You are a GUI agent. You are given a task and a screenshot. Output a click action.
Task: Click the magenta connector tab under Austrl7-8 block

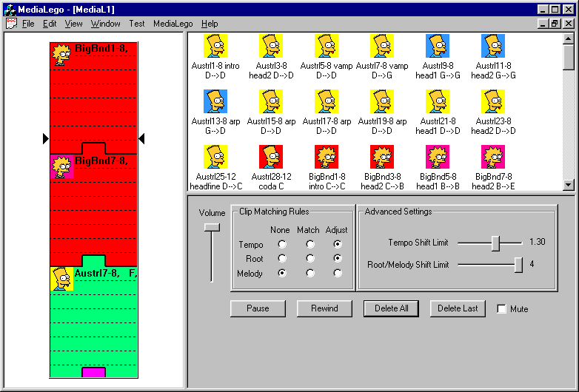94,372
